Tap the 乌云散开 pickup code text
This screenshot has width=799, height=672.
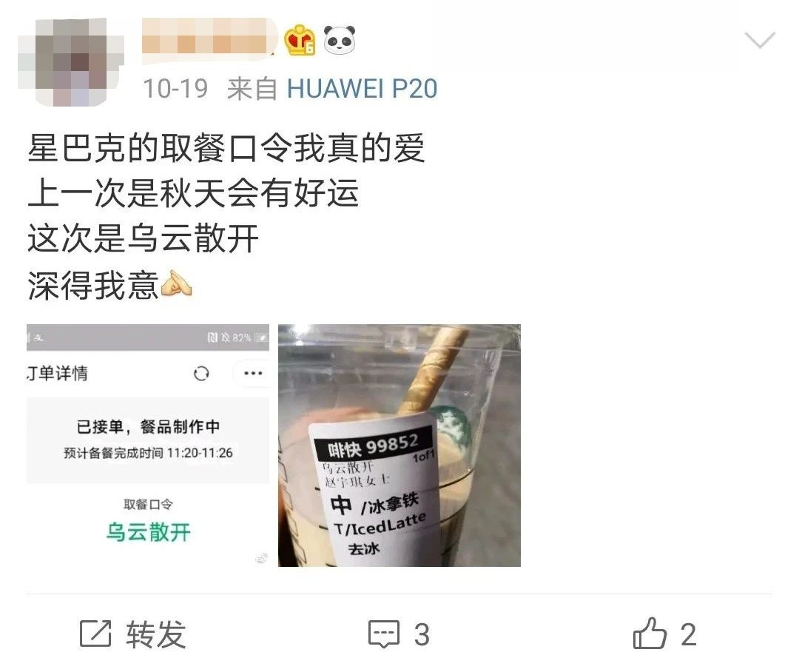[148, 532]
